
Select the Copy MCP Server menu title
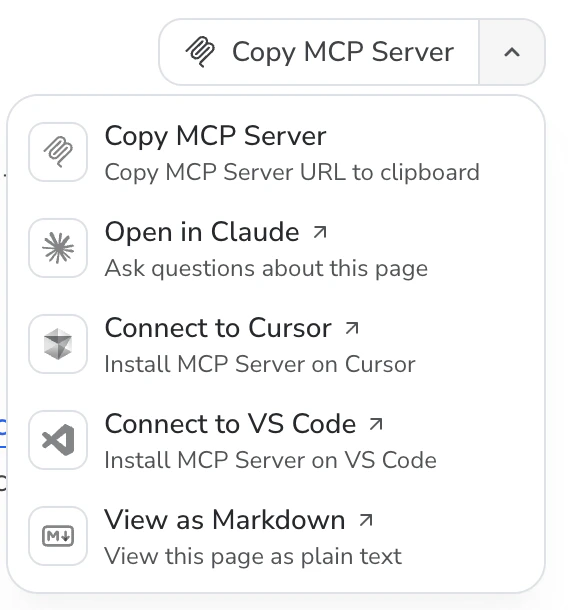pos(215,136)
